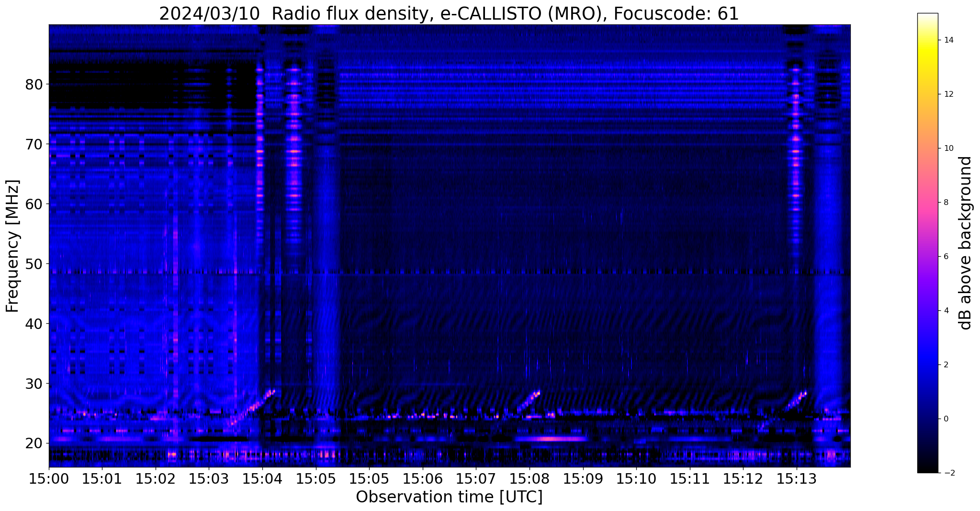Click the 15:10 time tick label
Viewport: 980px width, 511px height.
(636, 479)
